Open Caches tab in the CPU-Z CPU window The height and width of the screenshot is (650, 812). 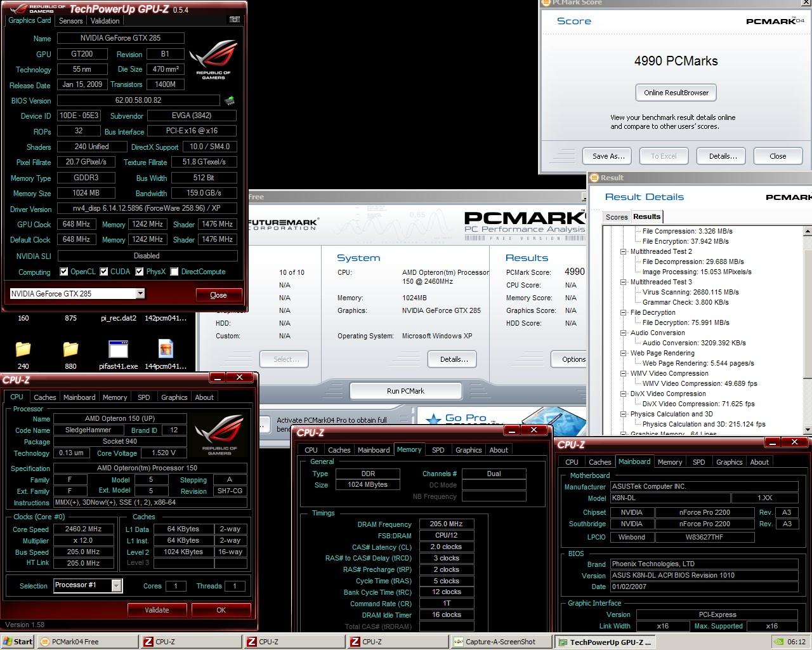pyautogui.click(x=45, y=397)
